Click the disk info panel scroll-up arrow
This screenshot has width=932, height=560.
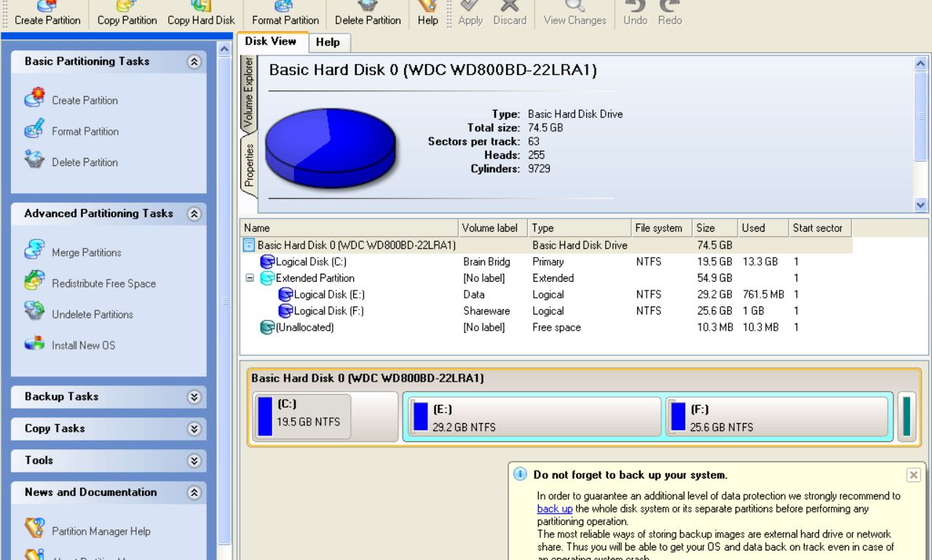920,63
